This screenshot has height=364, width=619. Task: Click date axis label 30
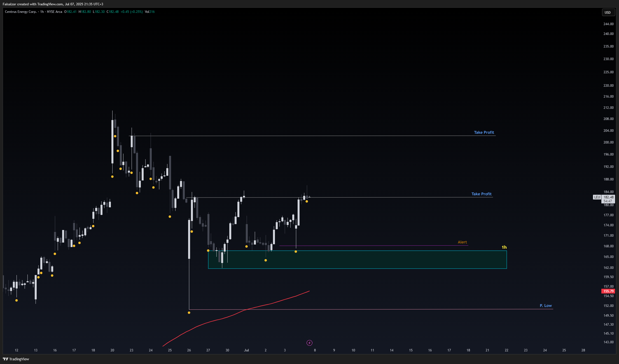tap(227, 350)
